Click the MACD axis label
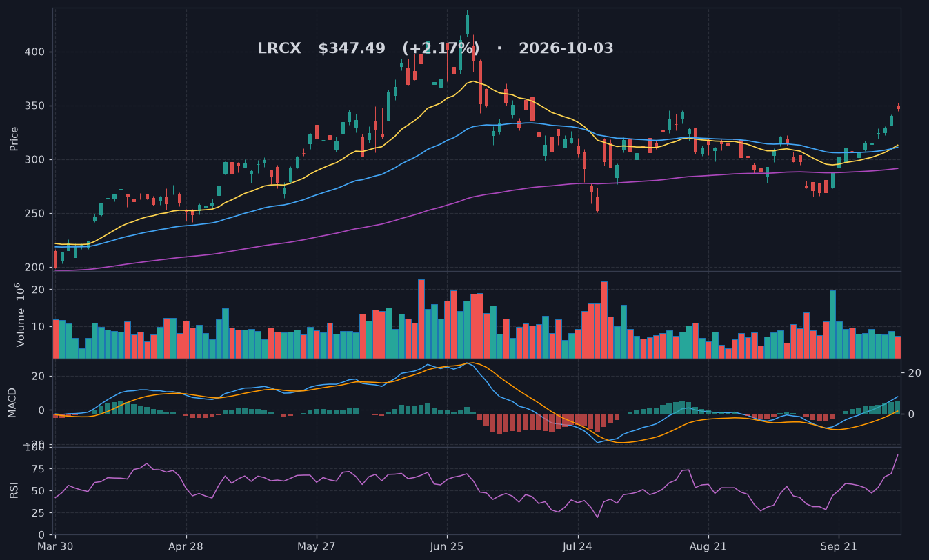 (12, 403)
